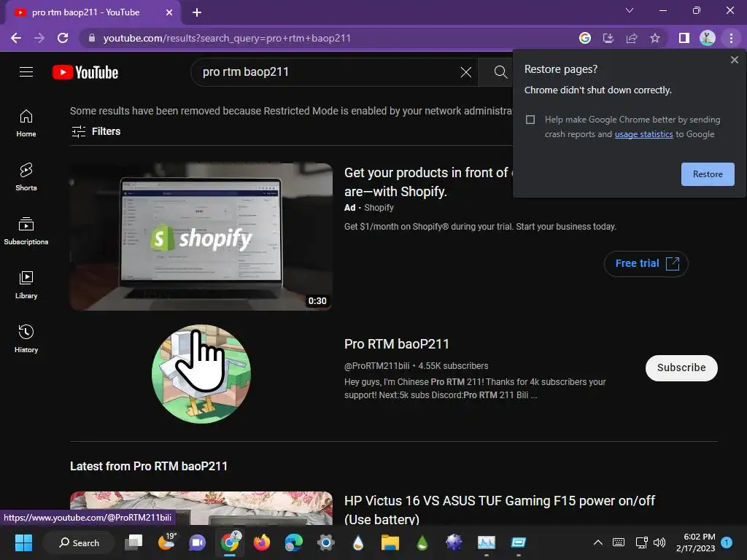The height and width of the screenshot is (560, 747).
Task: Open the YouTube hamburger guide menu
Action: [x=26, y=72]
